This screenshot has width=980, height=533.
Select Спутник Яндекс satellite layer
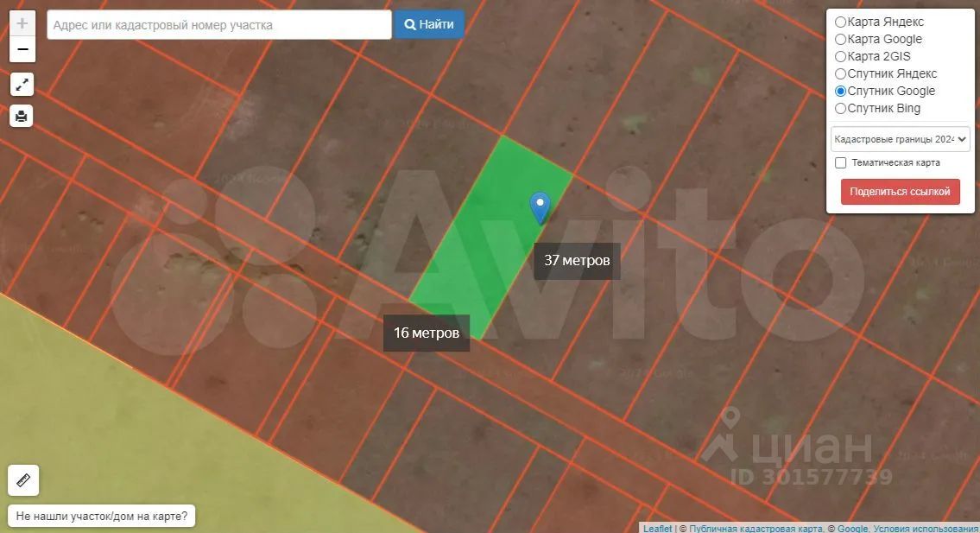[841, 73]
